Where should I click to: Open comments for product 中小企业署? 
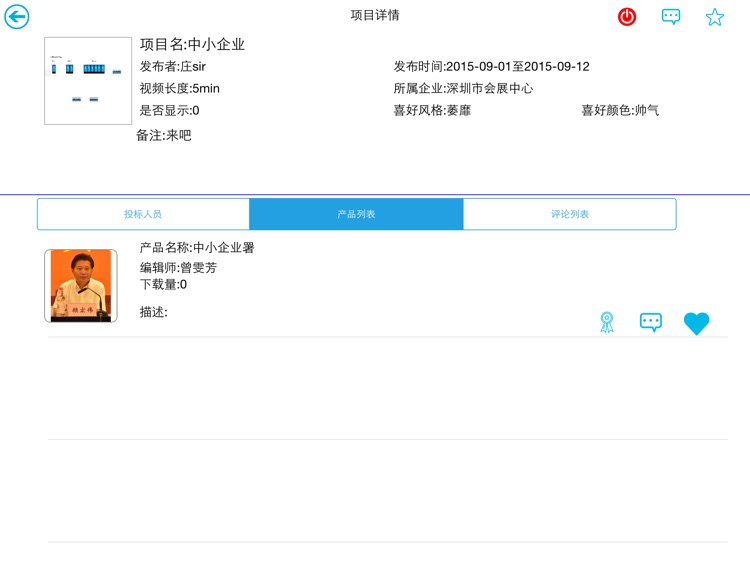651,322
